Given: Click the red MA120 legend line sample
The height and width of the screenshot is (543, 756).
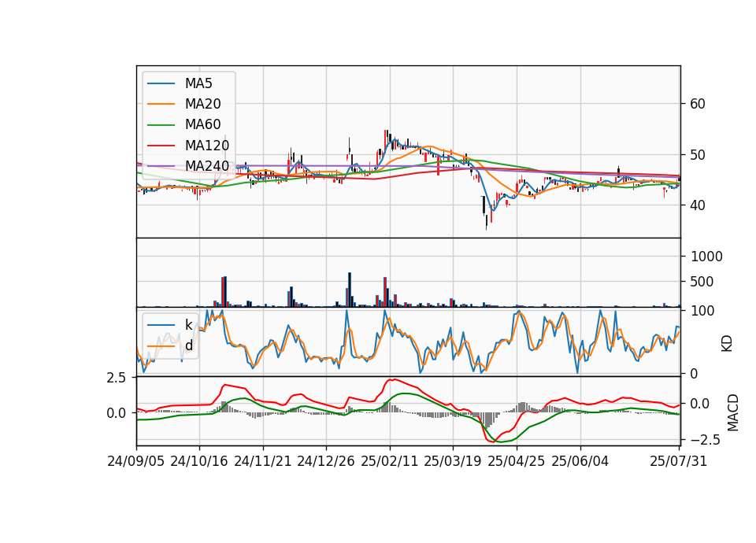Looking at the screenshot, I should point(161,146).
